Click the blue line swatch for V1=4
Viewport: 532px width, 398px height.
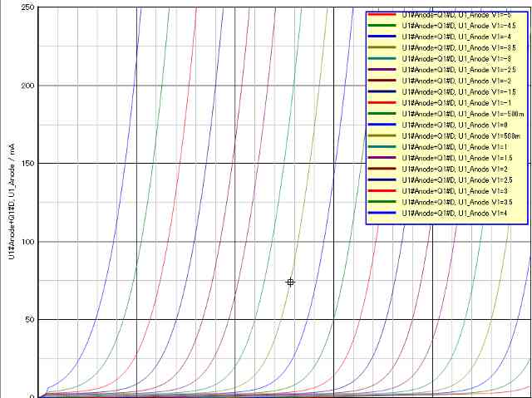pos(382,212)
